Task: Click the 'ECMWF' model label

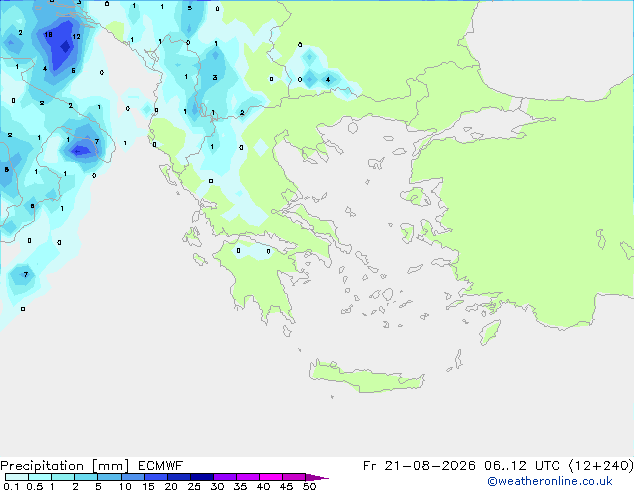Action: coord(161,466)
